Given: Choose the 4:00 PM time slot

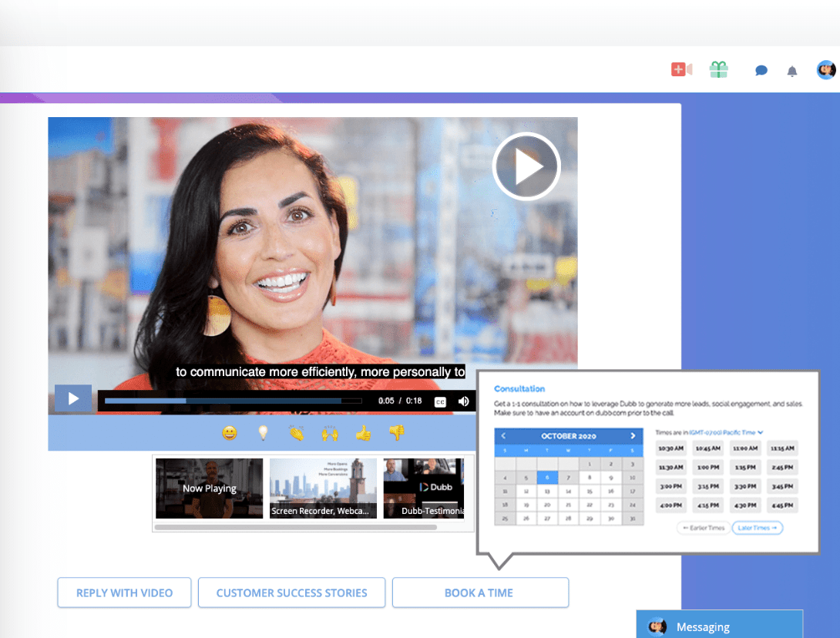Looking at the screenshot, I should click(x=670, y=505).
